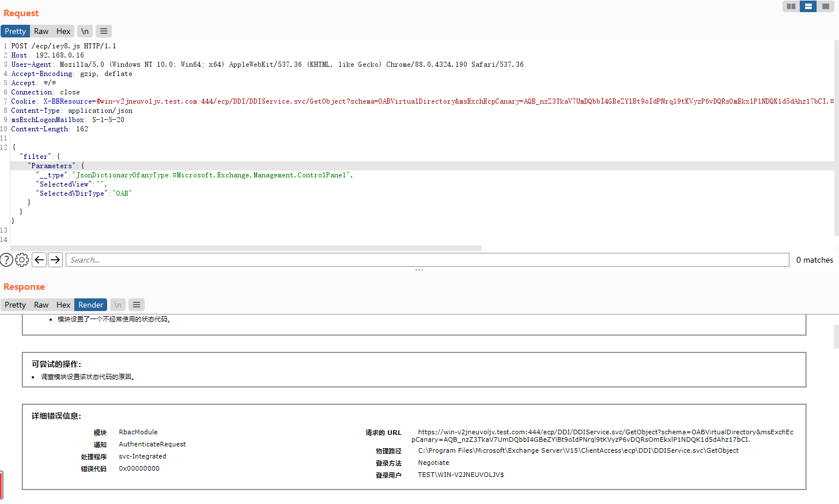Select the top-bottom split layout icon
Viewport: 839px width, 504px height.
click(x=808, y=6)
